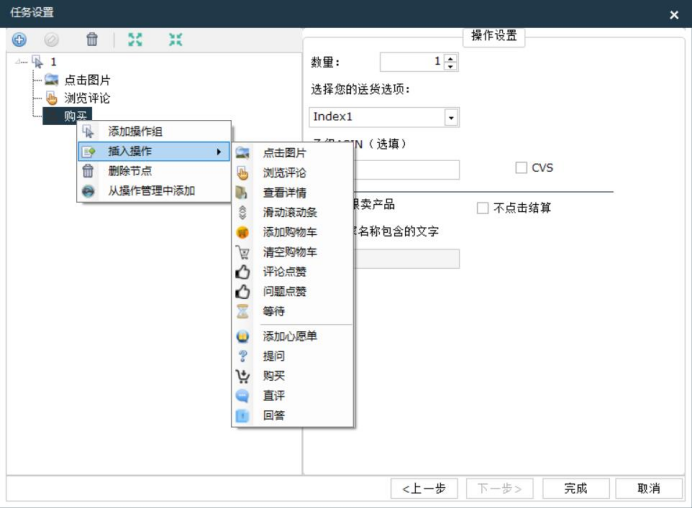
Task: Click the 取消 button
Action: click(649, 488)
